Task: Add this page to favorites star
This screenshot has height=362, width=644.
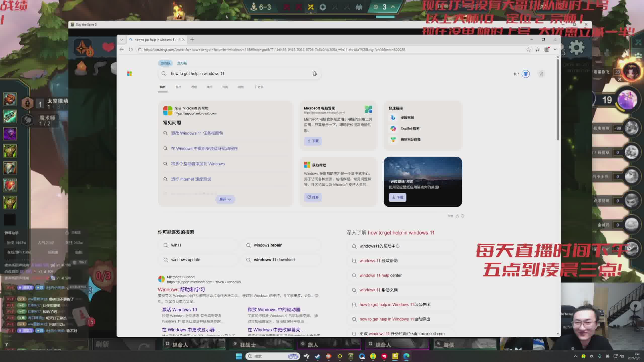Action: [x=529, y=50]
